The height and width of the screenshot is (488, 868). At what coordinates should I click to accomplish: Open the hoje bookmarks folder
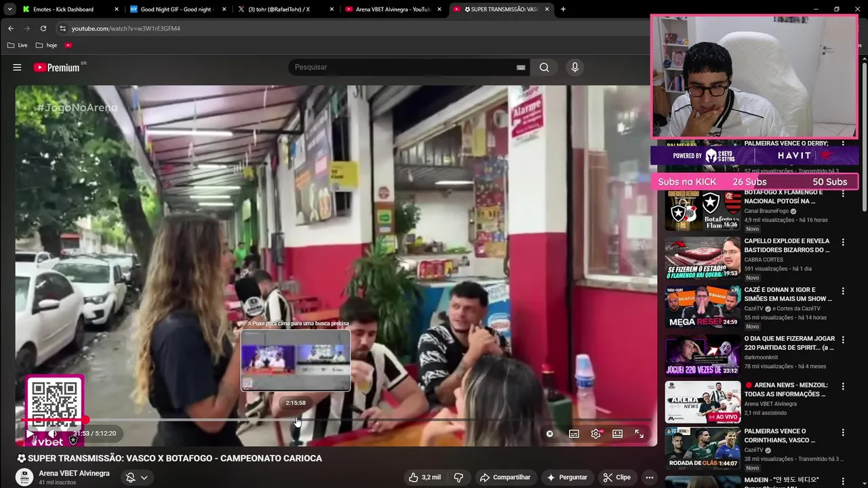47,45
